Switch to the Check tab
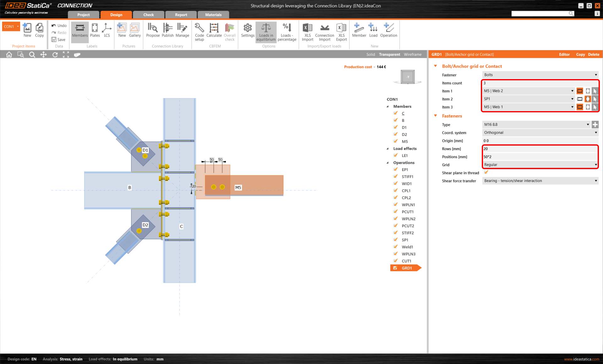Image resolution: width=603 pixels, height=364 pixels. pyautogui.click(x=148, y=14)
